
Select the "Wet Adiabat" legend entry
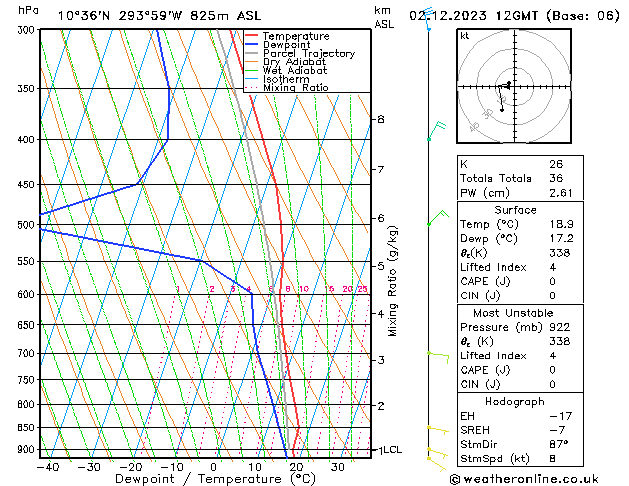295,71
